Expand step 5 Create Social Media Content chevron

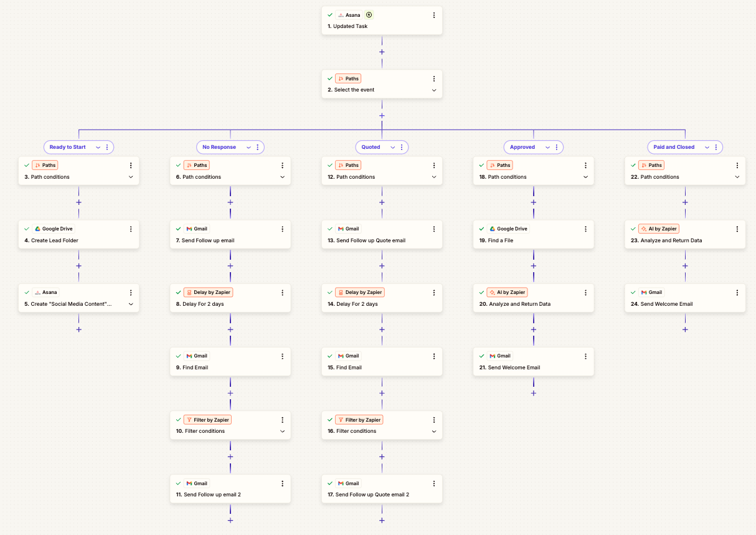pos(131,304)
